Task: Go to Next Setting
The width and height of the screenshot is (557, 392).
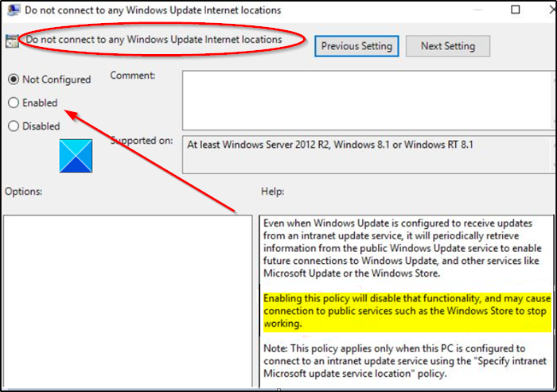Action: [x=447, y=46]
